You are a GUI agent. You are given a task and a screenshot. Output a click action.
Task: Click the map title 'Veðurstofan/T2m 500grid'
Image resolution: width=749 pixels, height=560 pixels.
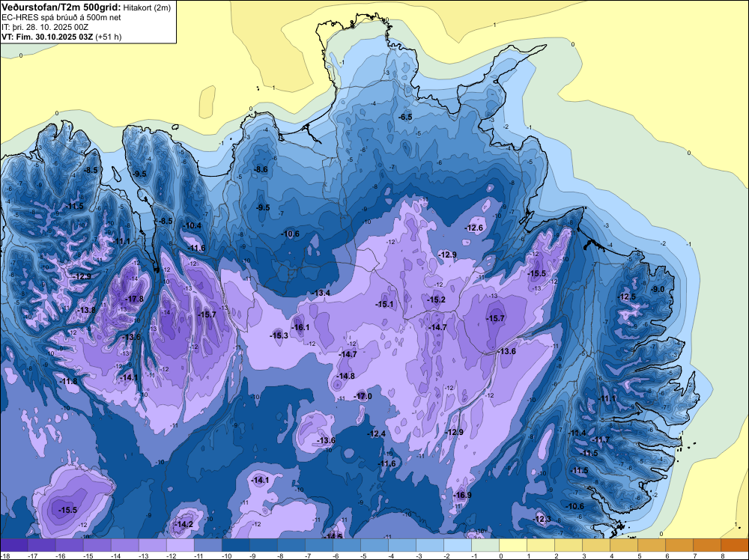60,7
